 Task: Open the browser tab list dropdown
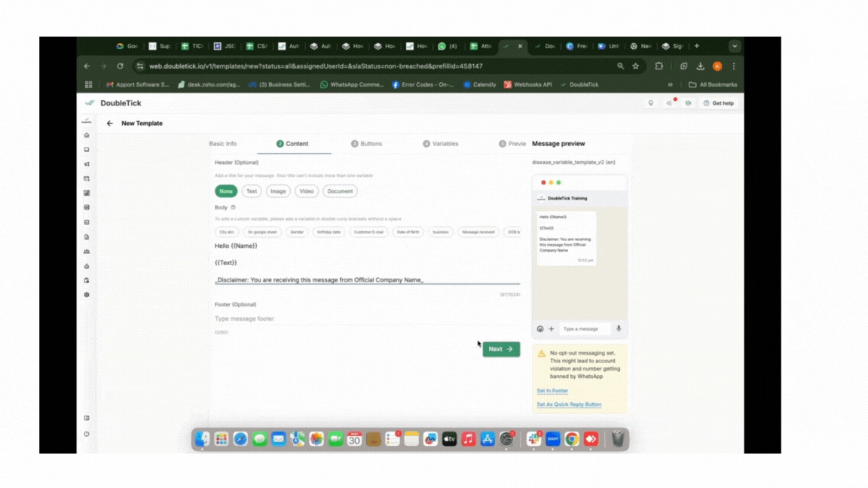coord(734,46)
